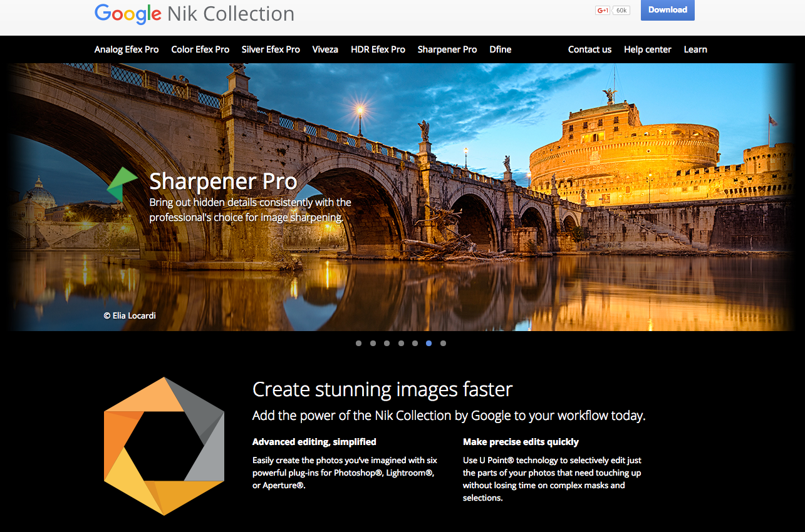
Task: Click 'Make precise edits quickly' subheading
Action: (521, 442)
